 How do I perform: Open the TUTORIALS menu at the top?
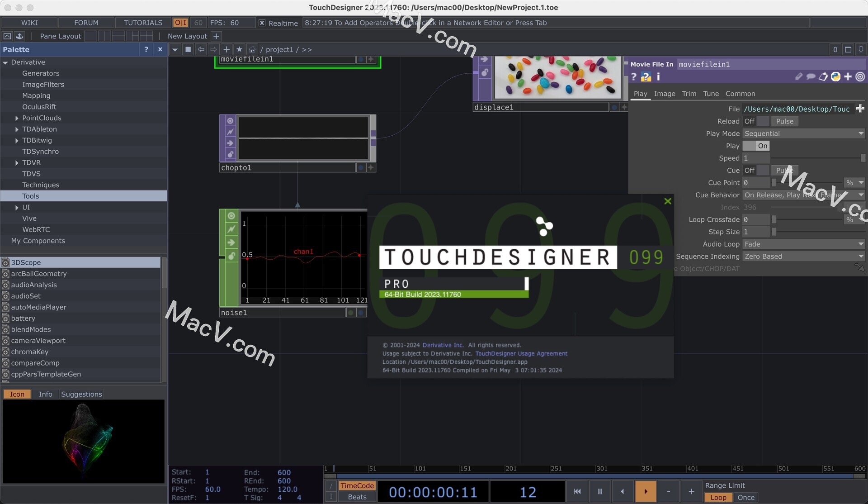[x=143, y=22]
